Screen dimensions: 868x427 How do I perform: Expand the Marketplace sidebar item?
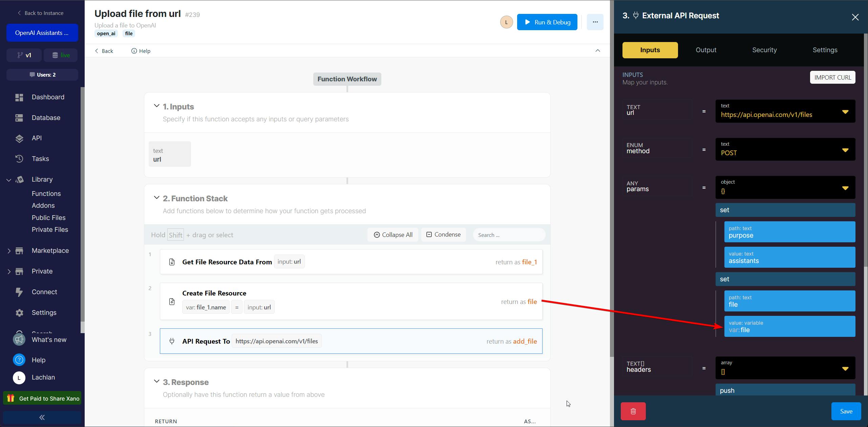9,251
